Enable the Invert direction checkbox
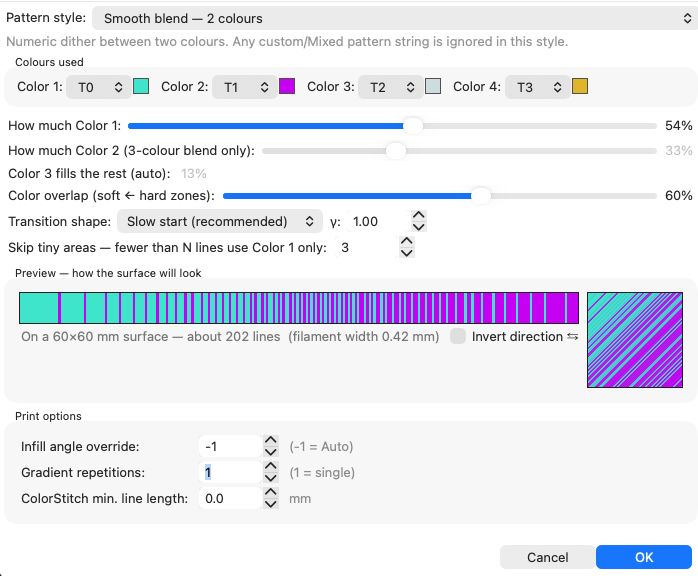Viewport: 698px width, 576px height. [458, 337]
